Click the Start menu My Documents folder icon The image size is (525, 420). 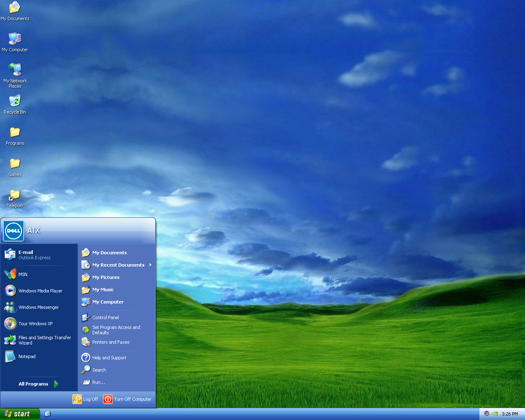point(86,253)
